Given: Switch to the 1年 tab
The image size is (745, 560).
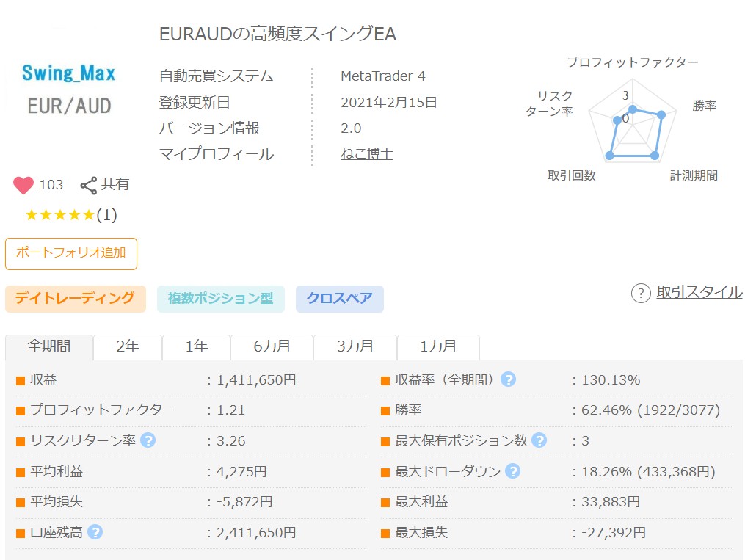Looking at the screenshot, I should tap(196, 346).
